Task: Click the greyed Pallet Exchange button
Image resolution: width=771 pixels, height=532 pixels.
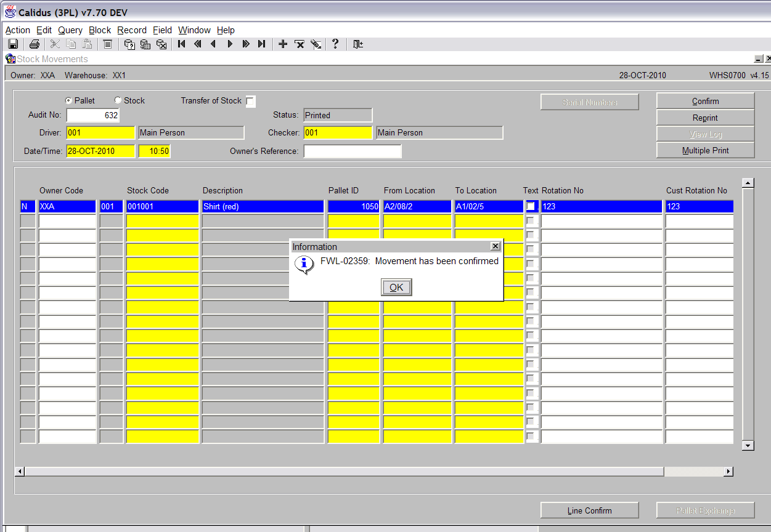Action: pyautogui.click(x=706, y=510)
